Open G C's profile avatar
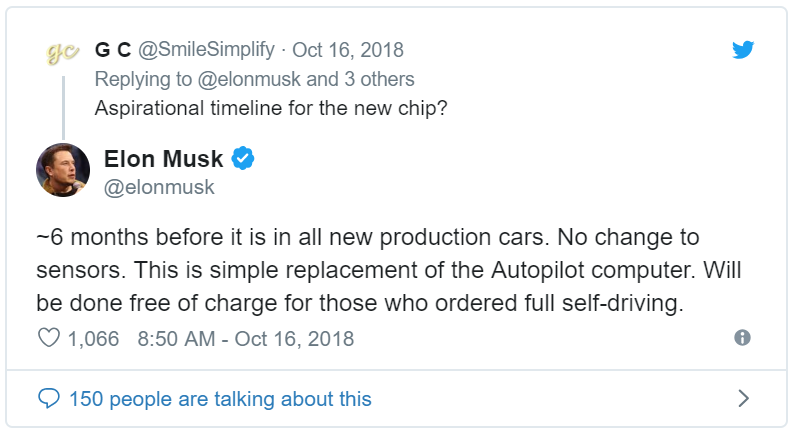The width and height of the screenshot is (799, 439). (62, 54)
